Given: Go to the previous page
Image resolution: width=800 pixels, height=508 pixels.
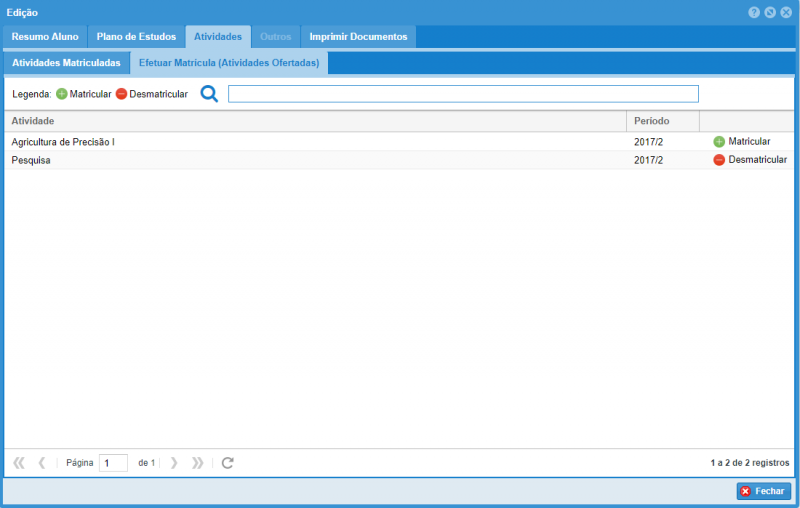Looking at the screenshot, I should point(42,463).
